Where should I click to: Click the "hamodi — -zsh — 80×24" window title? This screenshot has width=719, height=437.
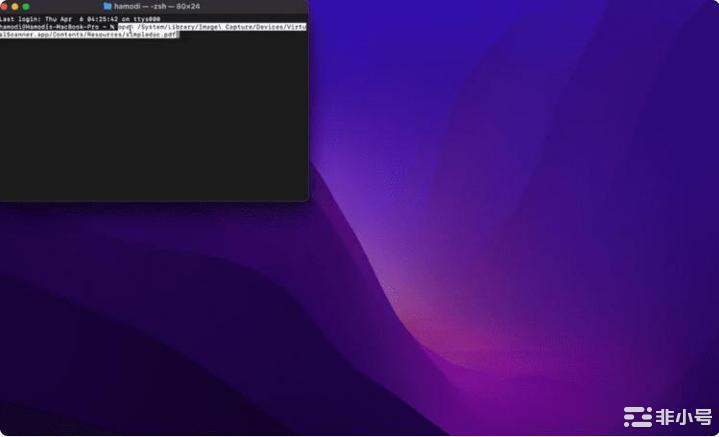click(x=157, y=6)
